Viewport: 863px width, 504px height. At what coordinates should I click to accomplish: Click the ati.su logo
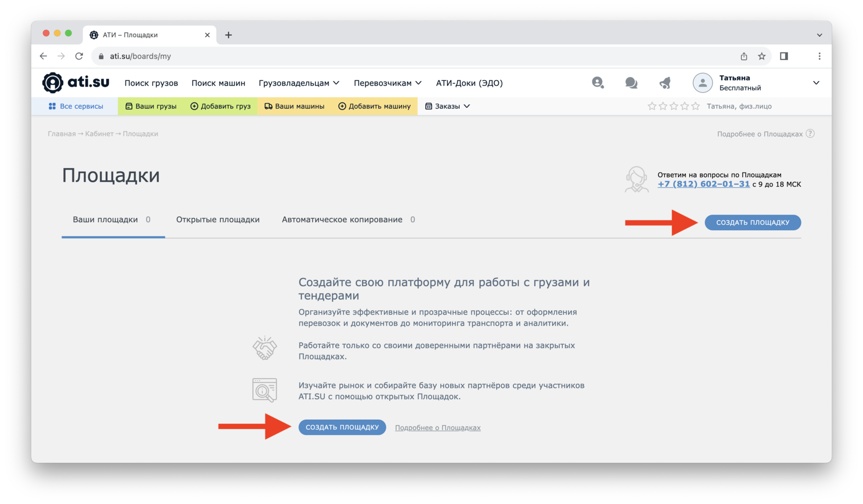point(76,82)
